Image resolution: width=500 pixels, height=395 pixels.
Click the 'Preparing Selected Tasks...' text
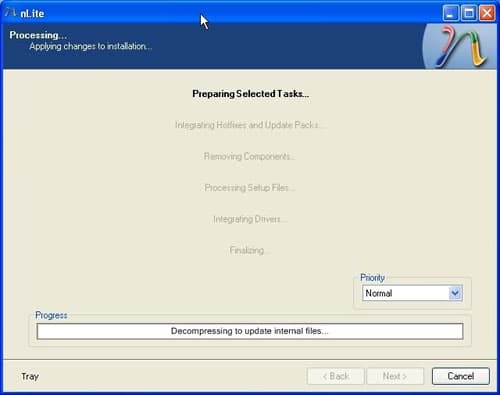point(251,94)
